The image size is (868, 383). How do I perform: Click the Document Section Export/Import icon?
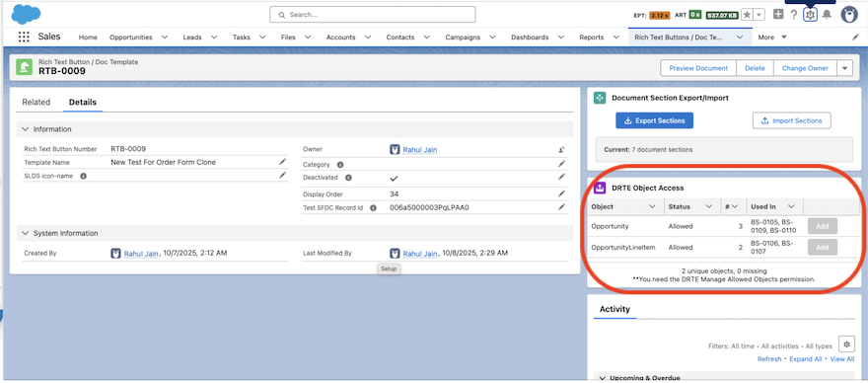click(x=600, y=98)
